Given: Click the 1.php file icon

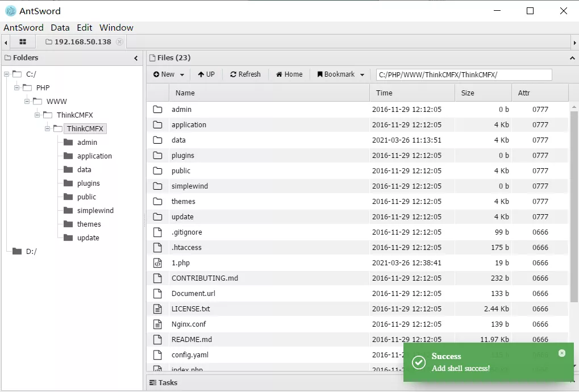Looking at the screenshot, I should (x=158, y=263).
